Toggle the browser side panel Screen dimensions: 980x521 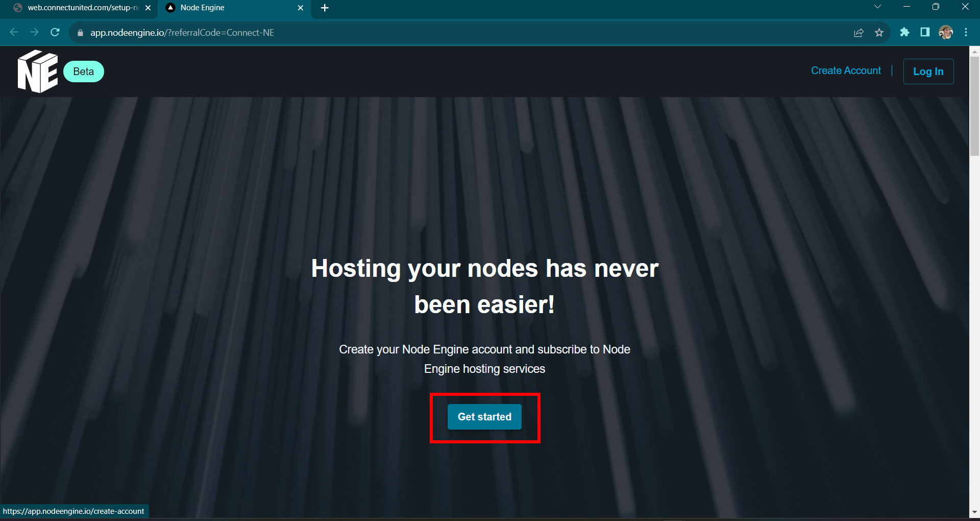click(x=925, y=32)
